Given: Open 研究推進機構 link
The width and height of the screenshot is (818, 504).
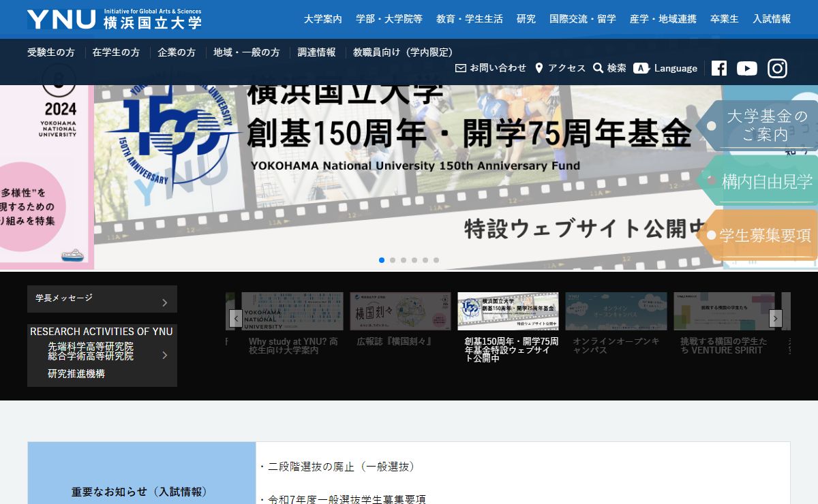Looking at the screenshot, I should [x=76, y=374].
